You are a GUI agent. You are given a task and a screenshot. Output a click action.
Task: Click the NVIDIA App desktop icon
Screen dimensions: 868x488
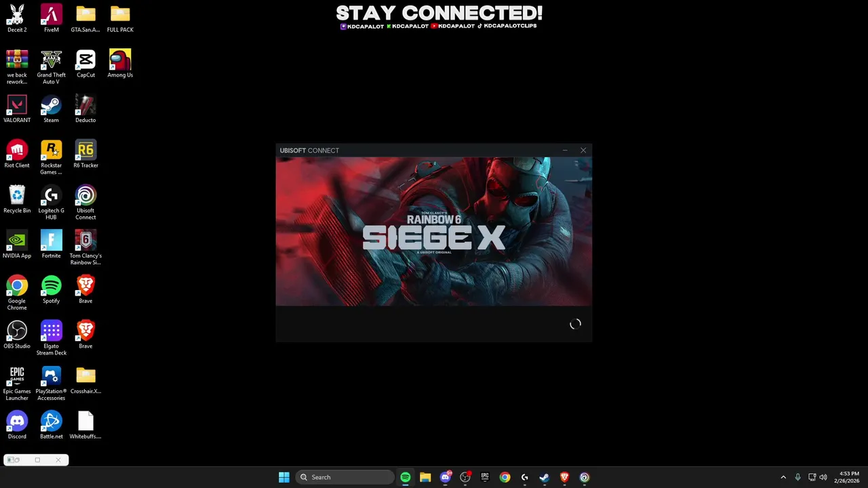coord(17,245)
